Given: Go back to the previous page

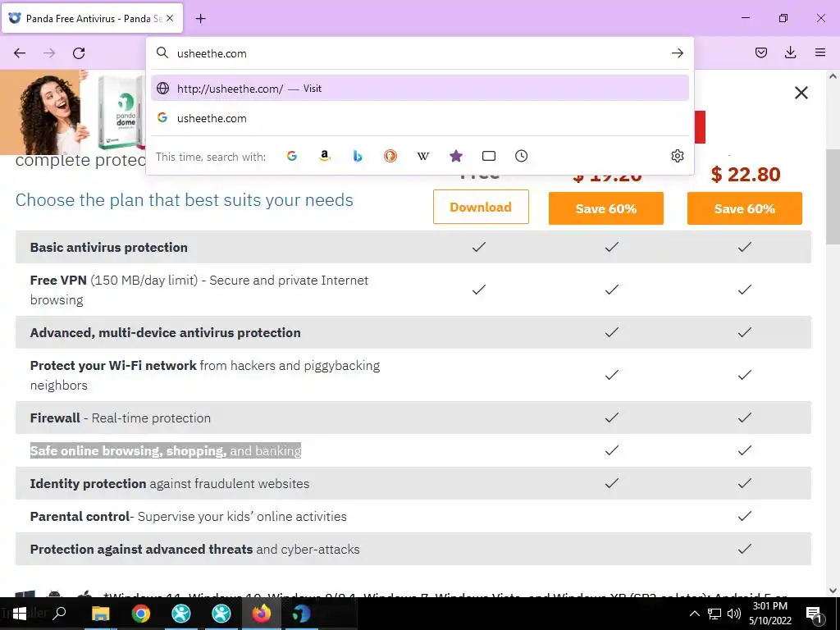Looking at the screenshot, I should click(20, 53).
